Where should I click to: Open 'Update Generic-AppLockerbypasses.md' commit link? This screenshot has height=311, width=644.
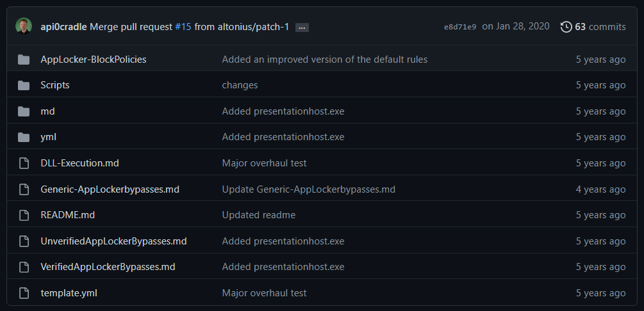(308, 189)
